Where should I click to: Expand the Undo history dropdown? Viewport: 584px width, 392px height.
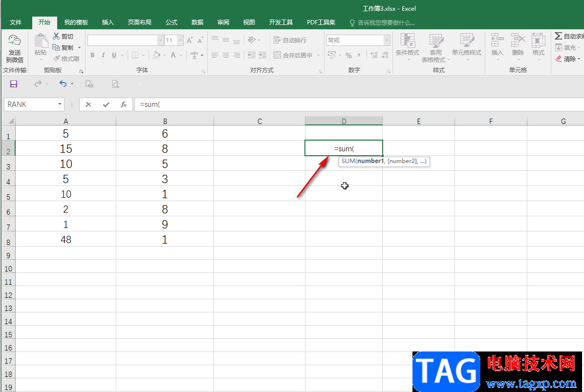[x=72, y=84]
